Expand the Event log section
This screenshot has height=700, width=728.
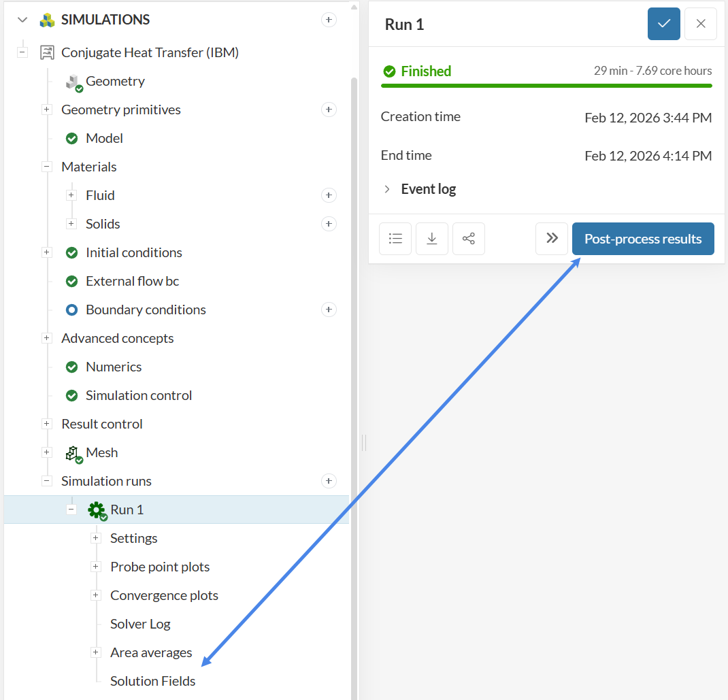tap(387, 189)
